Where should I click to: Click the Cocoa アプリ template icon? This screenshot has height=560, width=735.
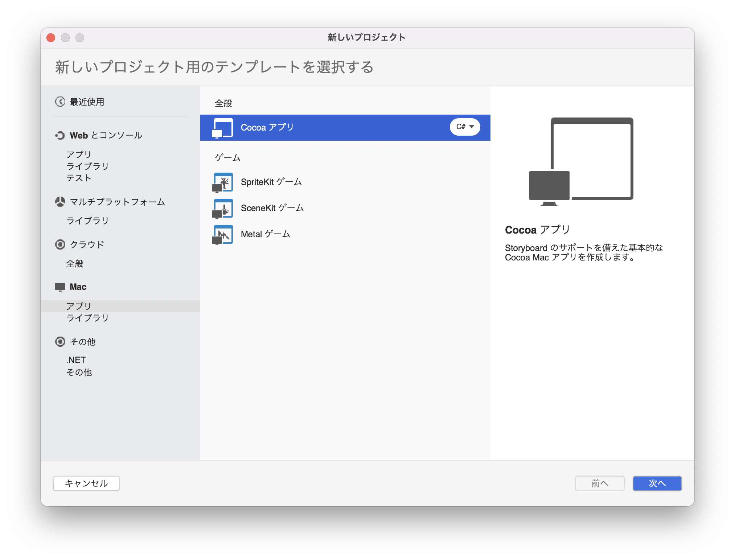coord(222,128)
